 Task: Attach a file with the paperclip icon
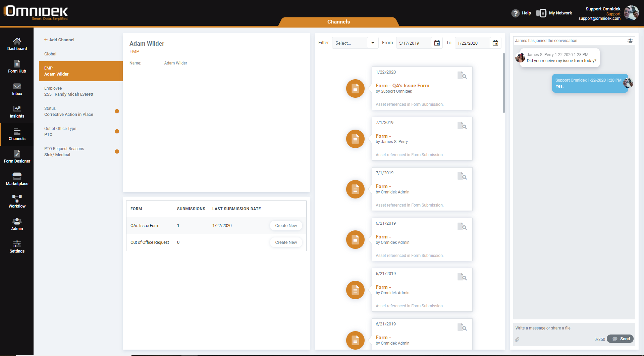pyautogui.click(x=517, y=340)
